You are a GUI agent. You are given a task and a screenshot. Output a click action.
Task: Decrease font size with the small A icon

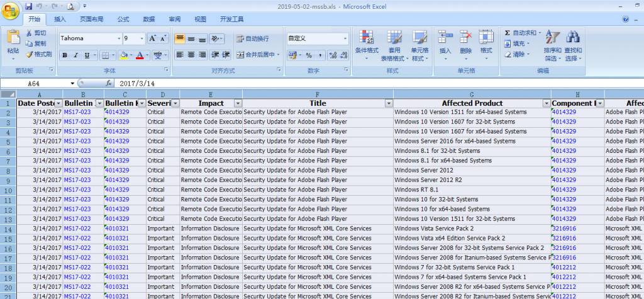click(164, 38)
